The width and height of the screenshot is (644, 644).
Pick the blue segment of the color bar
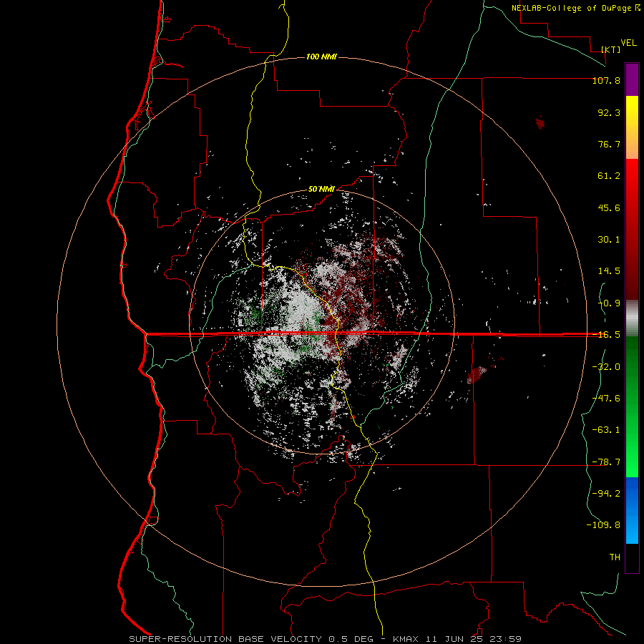click(x=632, y=510)
